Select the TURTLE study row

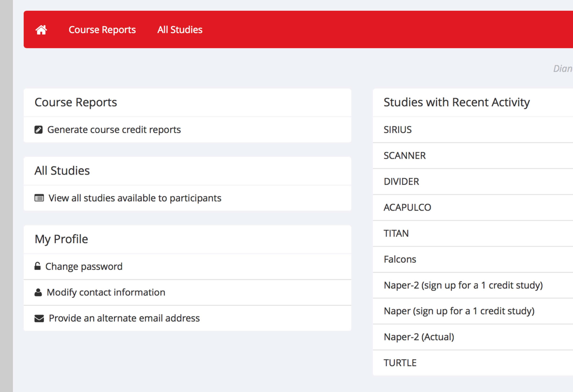pos(400,363)
